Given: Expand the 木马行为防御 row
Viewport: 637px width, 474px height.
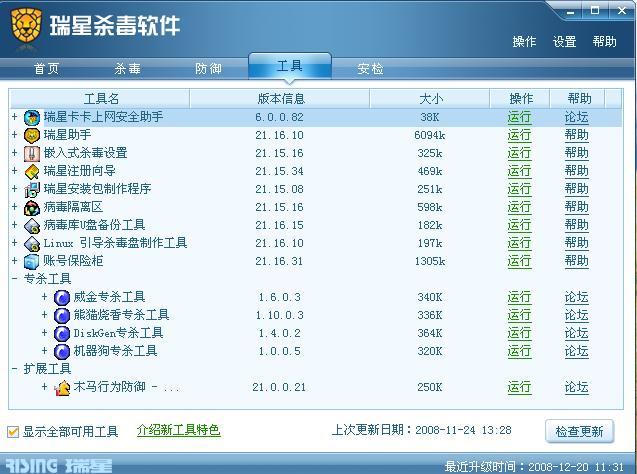Looking at the screenshot, I should 45,387.
